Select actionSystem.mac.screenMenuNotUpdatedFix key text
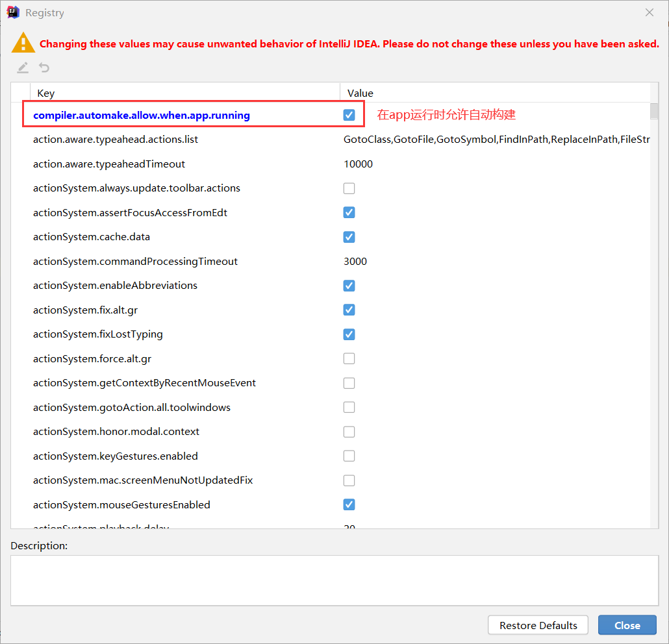Image resolution: width=669 pixels, height=644 pixels. click(143, 480)
